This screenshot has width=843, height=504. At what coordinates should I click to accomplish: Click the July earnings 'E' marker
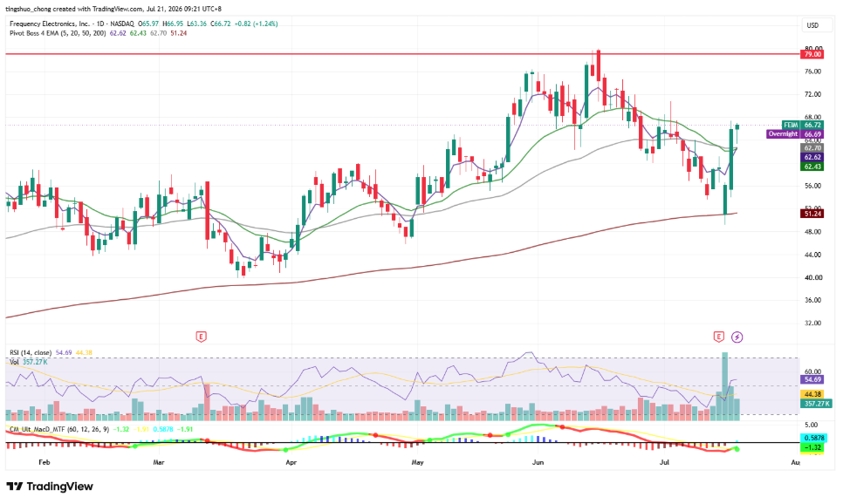[x=719, y=337]
